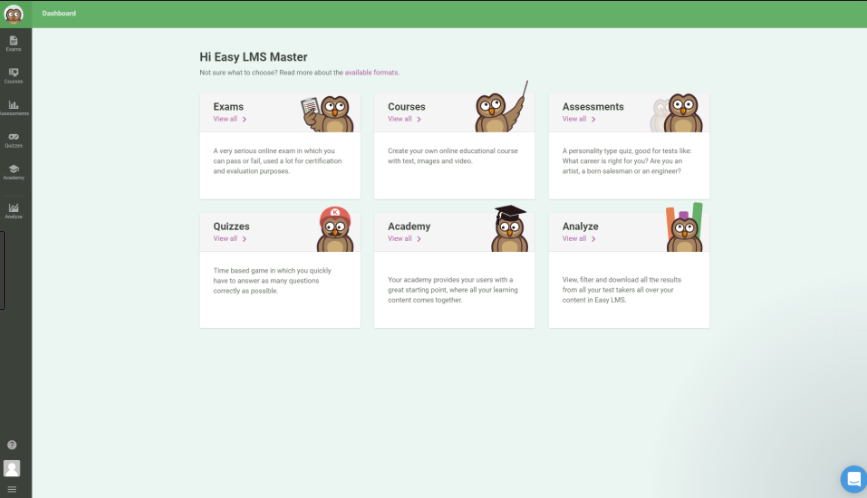The image size is (867, 498).
Task: Click View all under Academy
Action: coord(404,239)
